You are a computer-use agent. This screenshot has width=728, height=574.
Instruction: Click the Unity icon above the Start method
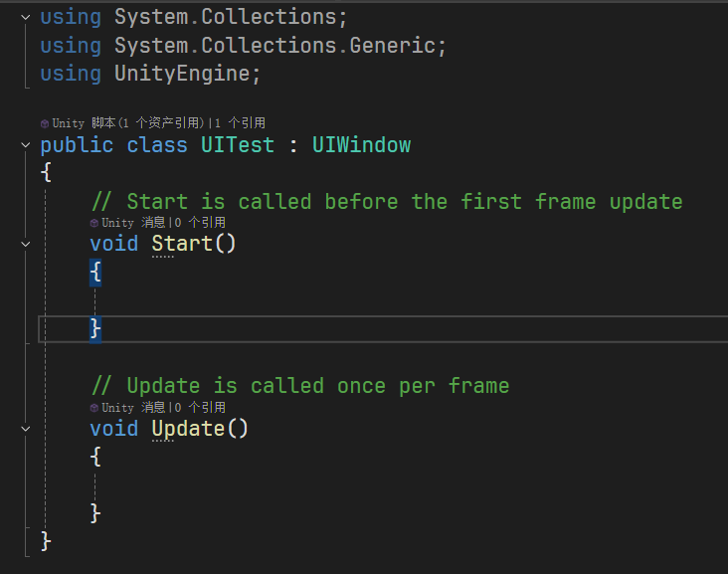pyautogui.click(x=94, y=223)
